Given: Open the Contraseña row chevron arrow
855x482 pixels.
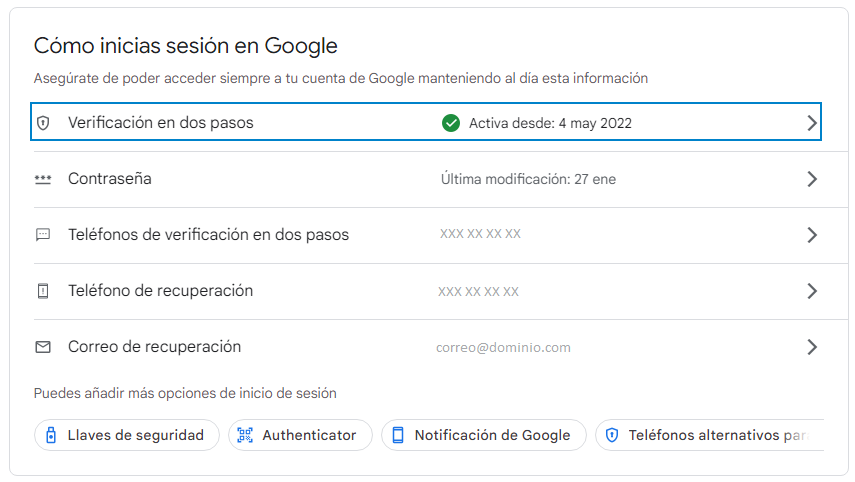Looking at the screenshot, I should coord(812,179).
